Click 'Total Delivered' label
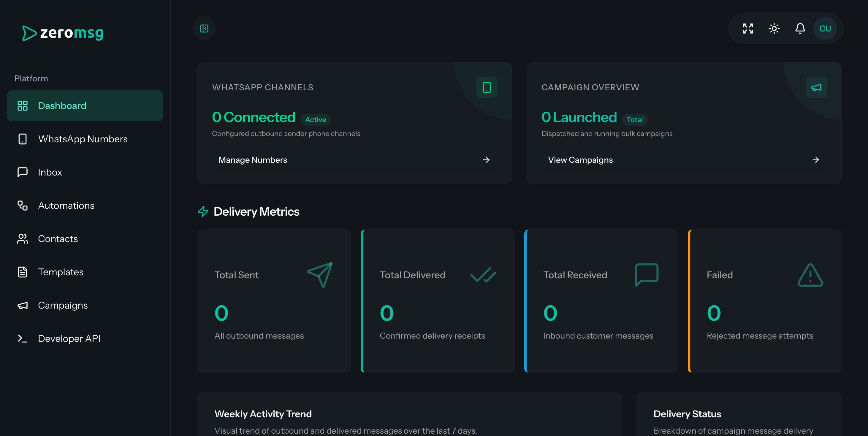The image size is (868, 436). coord(412,275)
